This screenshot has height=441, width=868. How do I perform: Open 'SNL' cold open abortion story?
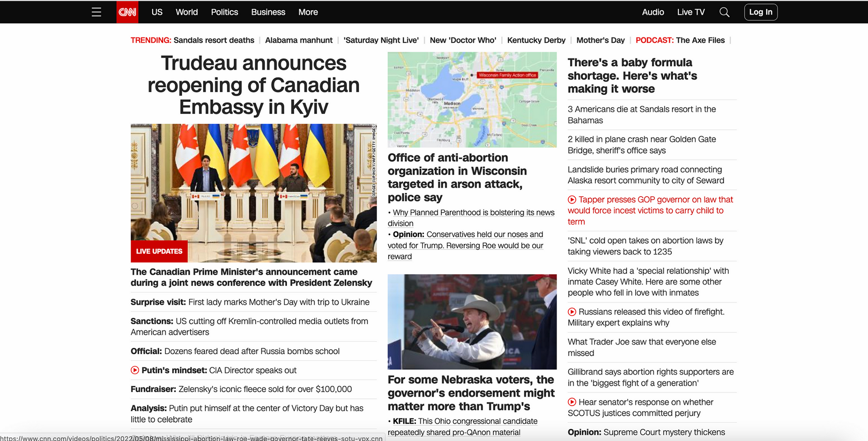pos(646,246)
